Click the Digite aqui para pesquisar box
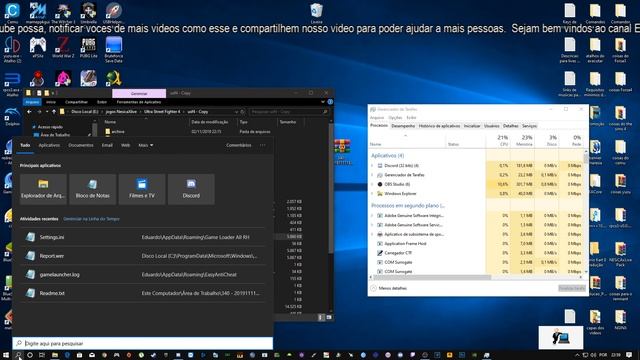640x360 pixels. pyautogui.click(x=142, y=343)
